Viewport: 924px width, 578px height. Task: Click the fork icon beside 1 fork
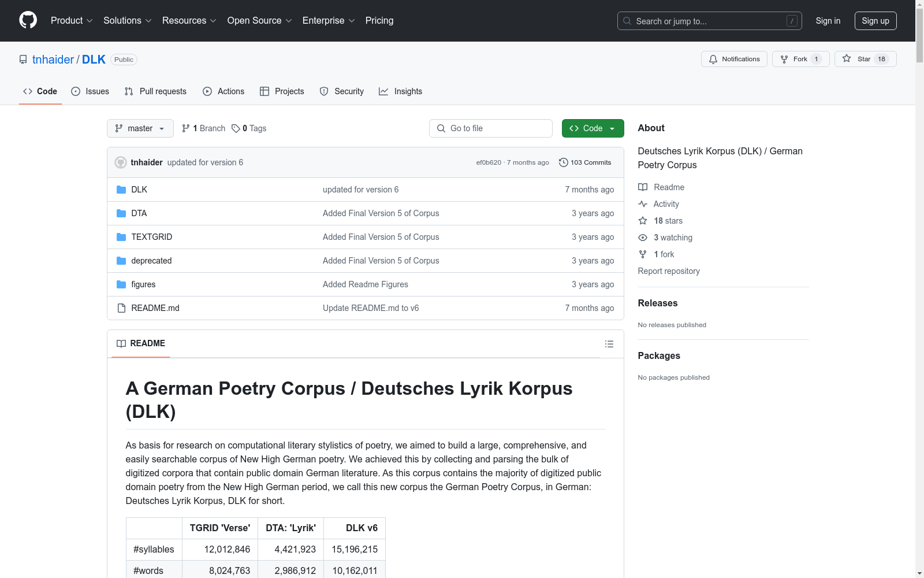(x=643, y=254)
